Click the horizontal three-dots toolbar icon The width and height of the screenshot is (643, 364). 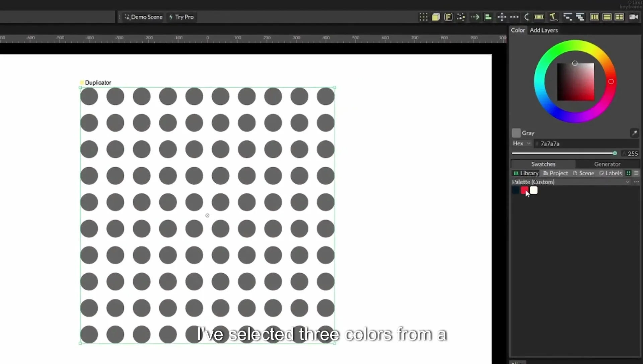click(x=514, y=17)
